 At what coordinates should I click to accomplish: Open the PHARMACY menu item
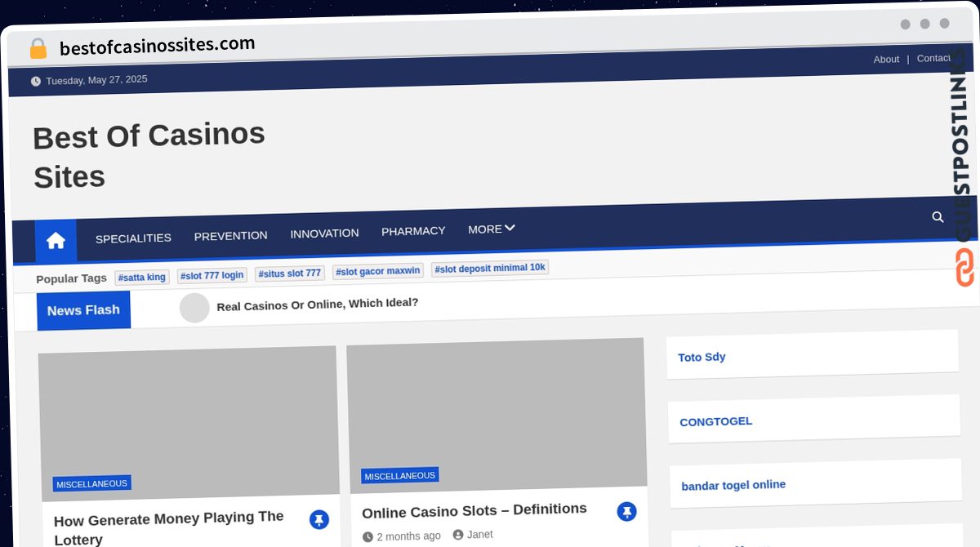413,231
